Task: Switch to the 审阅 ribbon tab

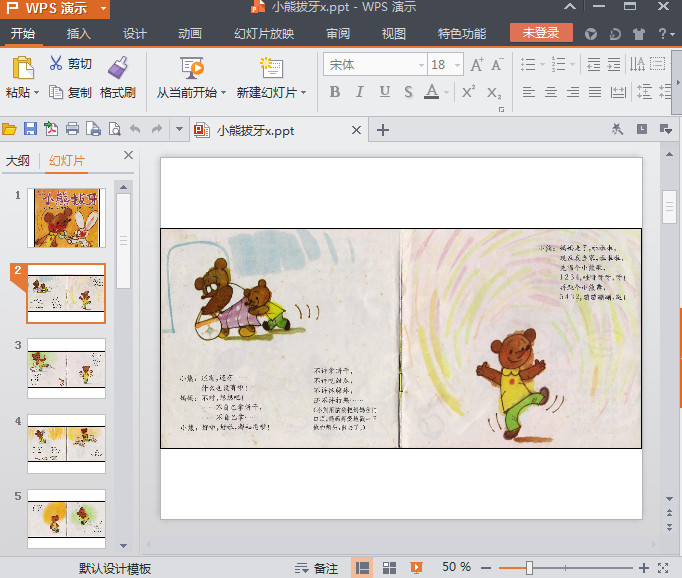Action: point(338,33)
